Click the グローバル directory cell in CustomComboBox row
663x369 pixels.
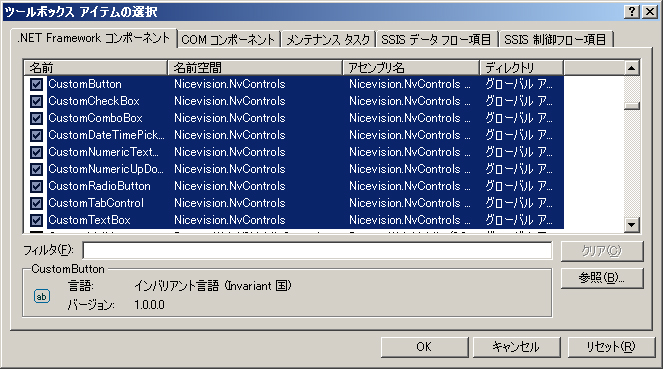coord(519,118)
